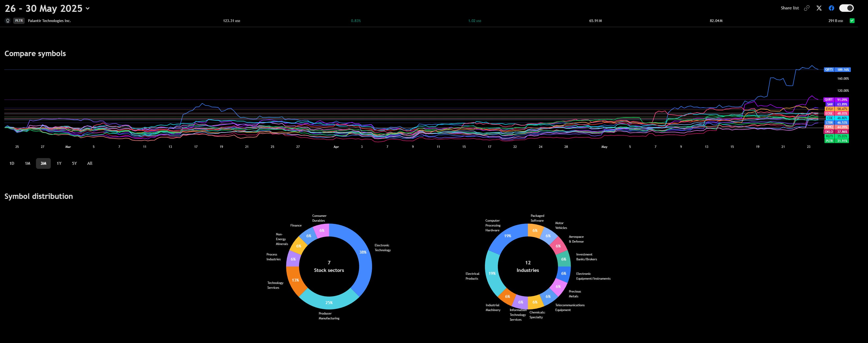
Task: Share list via Facebook icon
Action: click(x=832, y=8)
